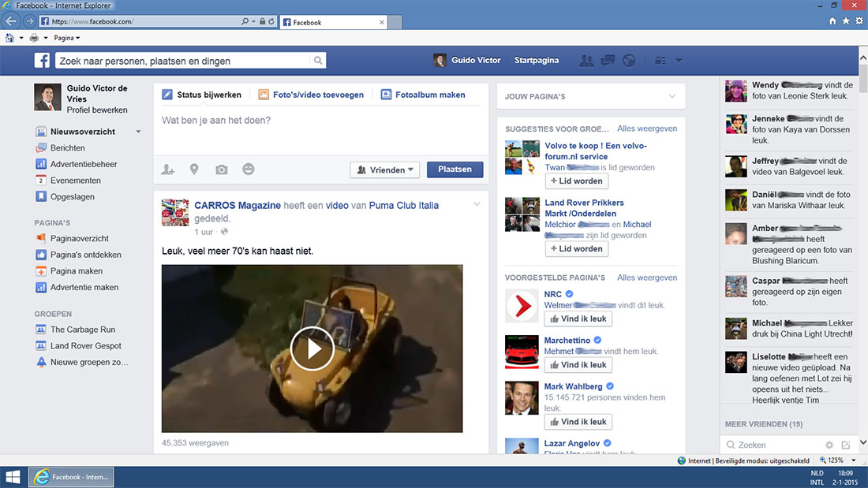Join Land Rover Prikkers group with Lid worden
Viewport: 868px width, 488px height.
[x=576, y=249]
